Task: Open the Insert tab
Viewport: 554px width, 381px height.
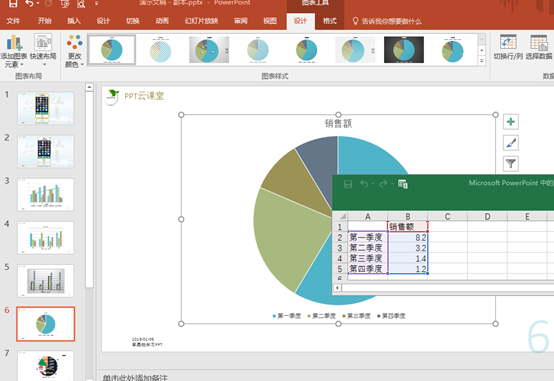Action: [74, 21]
